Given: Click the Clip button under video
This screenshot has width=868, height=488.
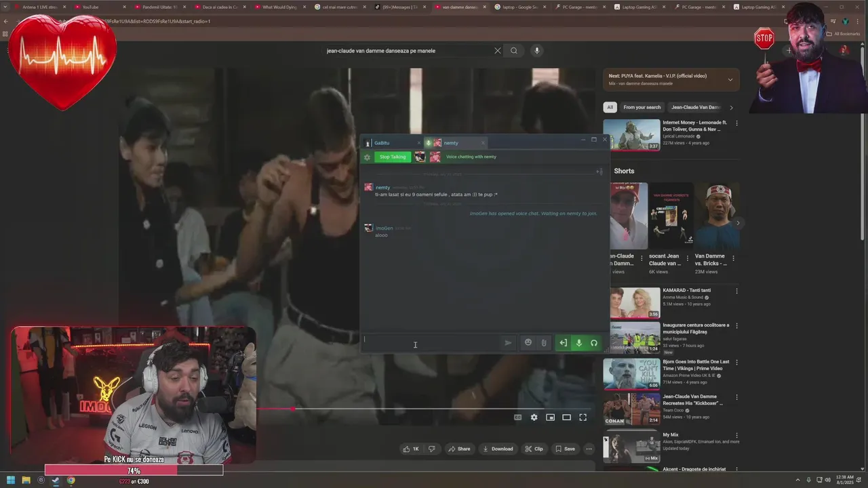Looking at the screenshot, I should (534, 449).
